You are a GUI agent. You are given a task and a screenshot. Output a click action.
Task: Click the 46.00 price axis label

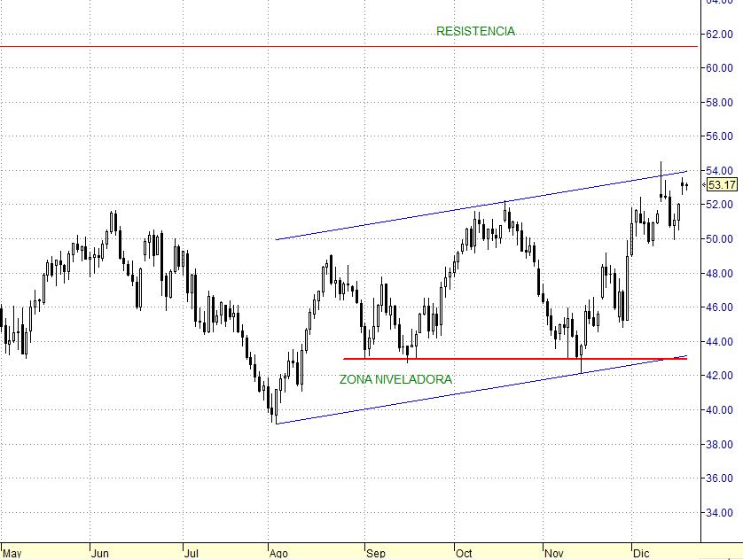click(x=719, y=307)
